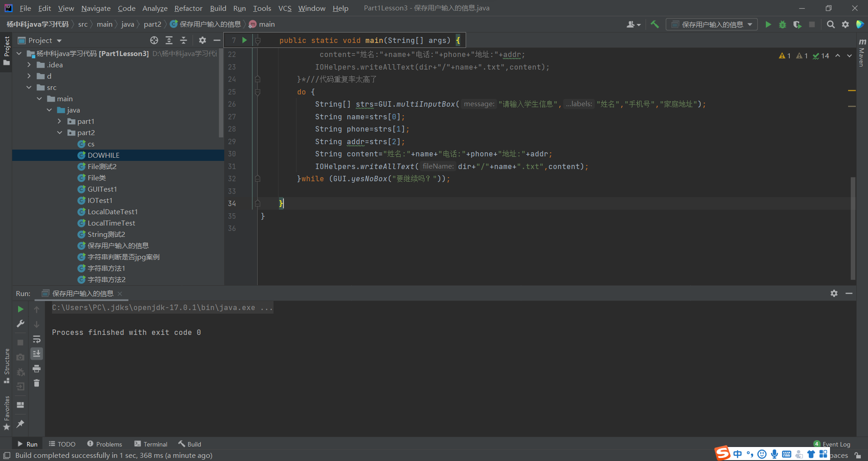Click gutter run arrow at line 7
This screenshot has width=868, height=461.
click(x=245, y=40)
